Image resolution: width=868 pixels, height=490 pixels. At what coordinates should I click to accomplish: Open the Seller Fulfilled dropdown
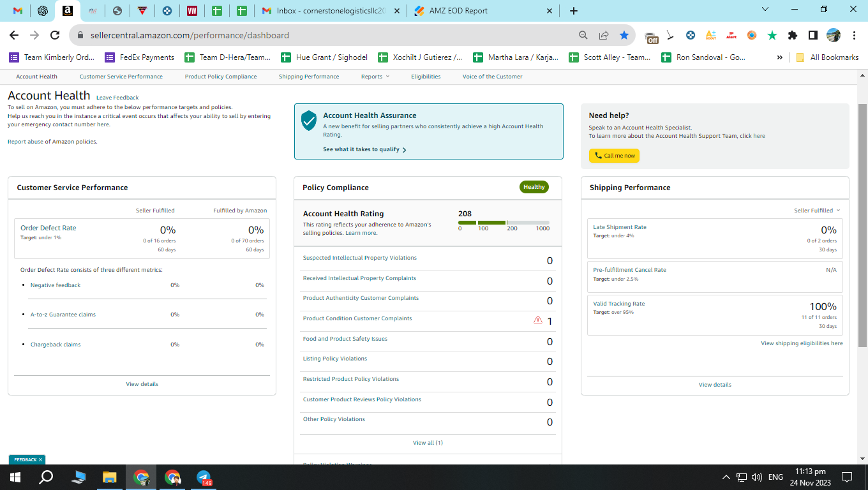[817, 211]
